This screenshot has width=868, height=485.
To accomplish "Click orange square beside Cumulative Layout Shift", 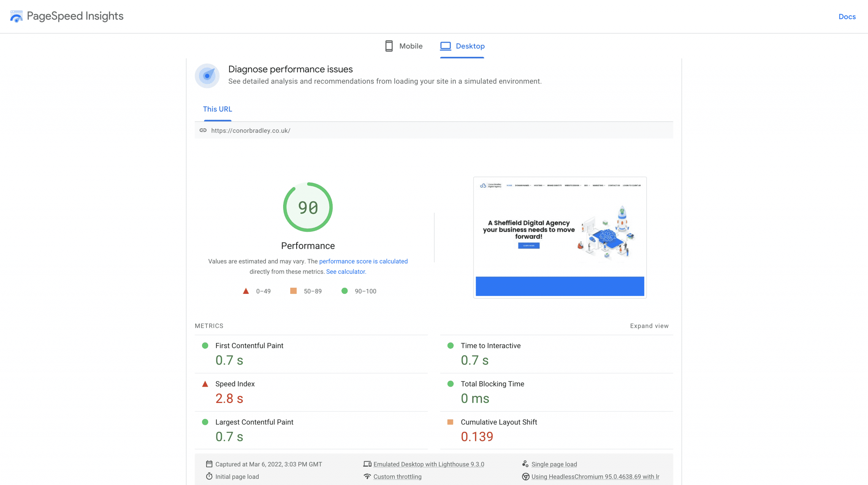I will [450, 422].
